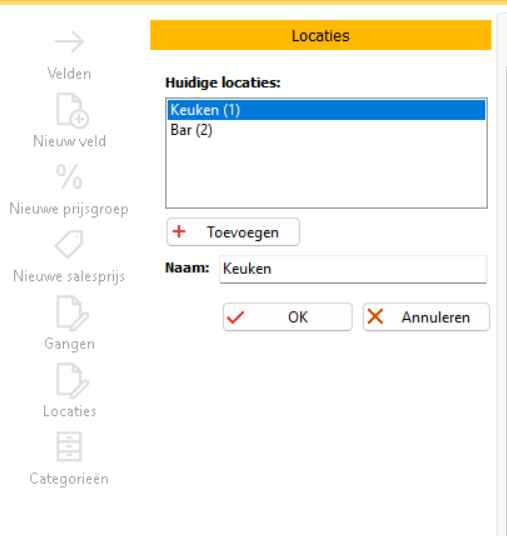This screenshot has height=536, width=507.
Task: Select the Nieuwe prijsgroep percent icon
Action: (x=69, y=176)
